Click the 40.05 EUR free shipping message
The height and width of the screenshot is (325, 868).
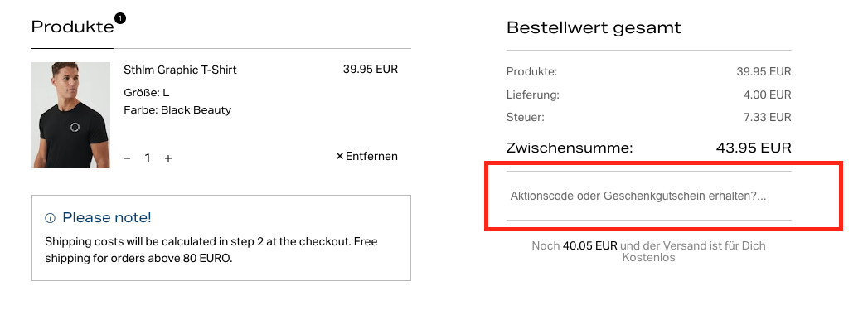tap(649, 251)
